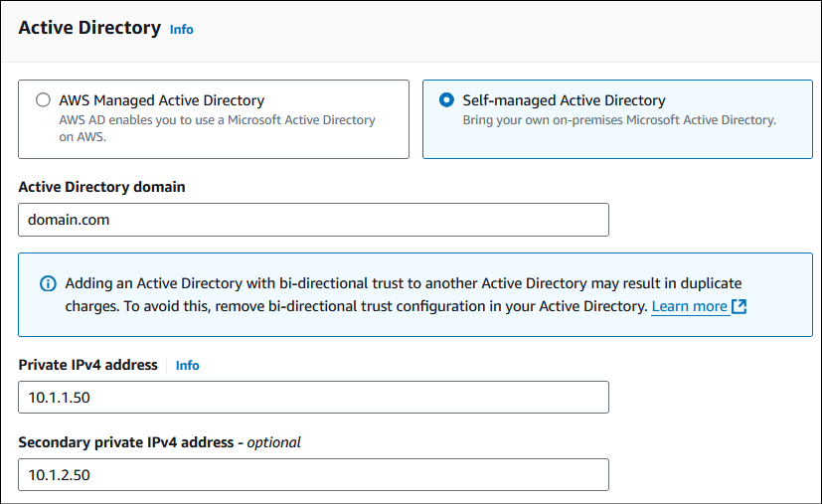Click the "Active Directory domain" field label
The image size is (822, 504).
point(101,187)
